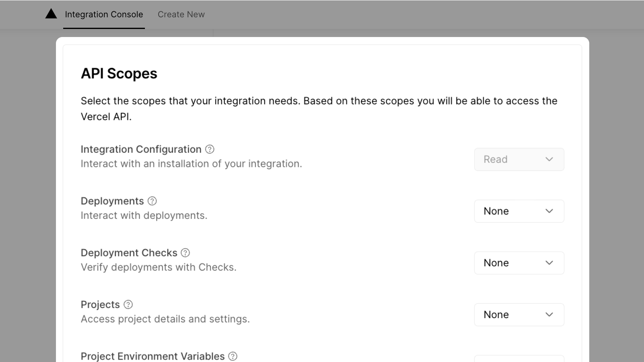Click the API Scopes heading
Screen dimensions: 644x362
tap(119, 73)
